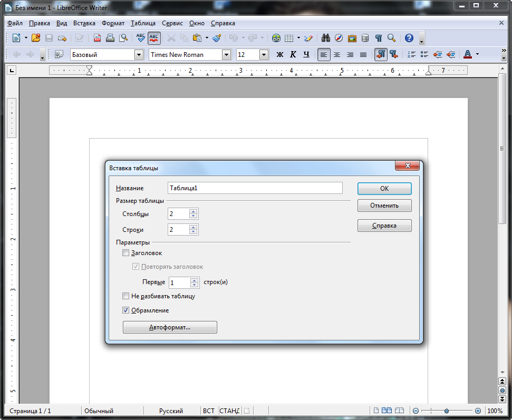Apply bold with the Ж button
Screen dimensions: 512x420
(x=280, y=55)
